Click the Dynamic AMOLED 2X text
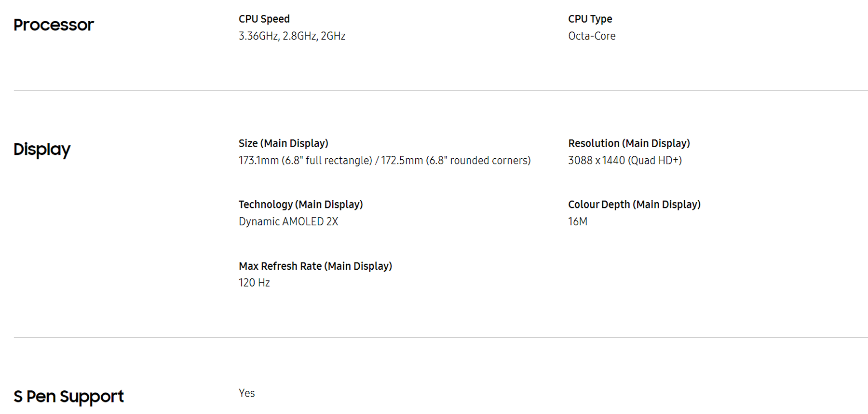Viewport: 868px width, 414px height. [x=288, y=221]
